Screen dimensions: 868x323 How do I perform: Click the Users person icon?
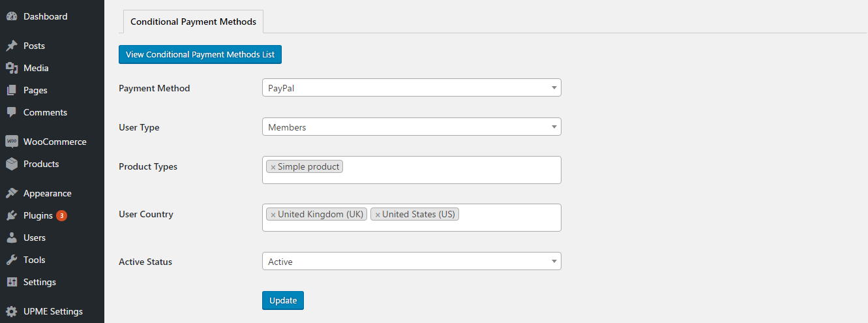pos(12,238)
